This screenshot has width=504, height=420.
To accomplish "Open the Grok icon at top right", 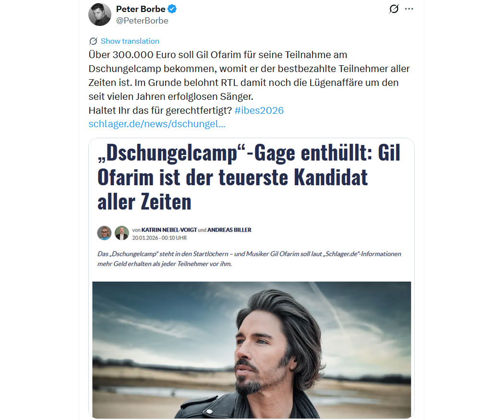I will point(394,9).
